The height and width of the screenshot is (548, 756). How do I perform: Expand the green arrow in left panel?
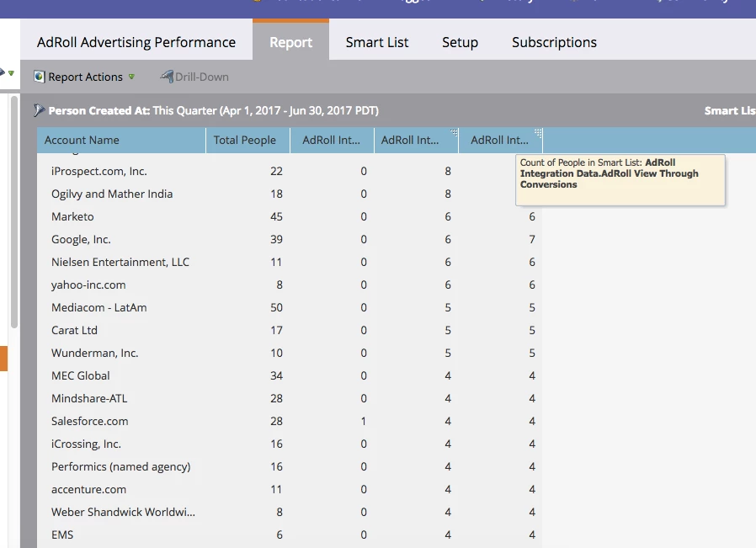(x=11, y=73)
